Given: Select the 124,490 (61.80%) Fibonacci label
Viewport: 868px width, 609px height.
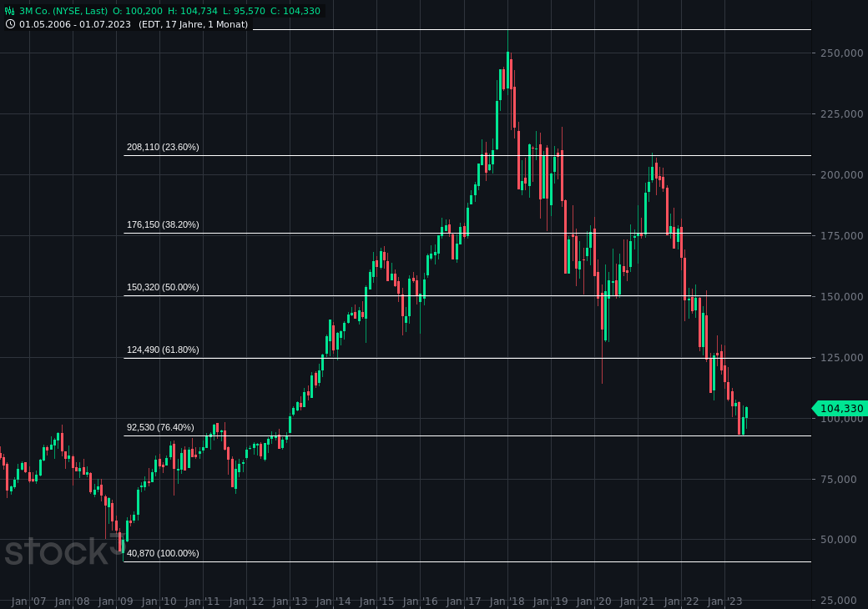Looking at the screenshot, I should coord(163,350).
